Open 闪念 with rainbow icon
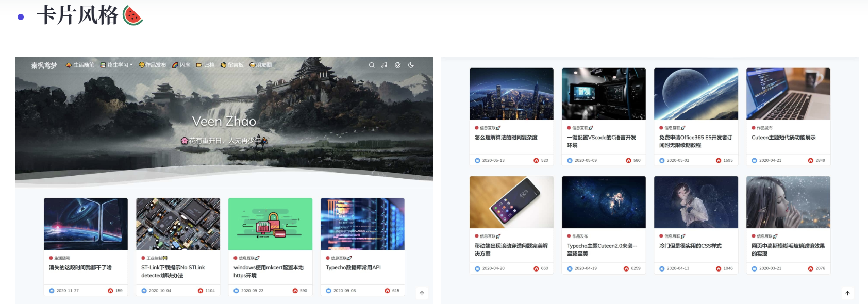 coord(181,65)
